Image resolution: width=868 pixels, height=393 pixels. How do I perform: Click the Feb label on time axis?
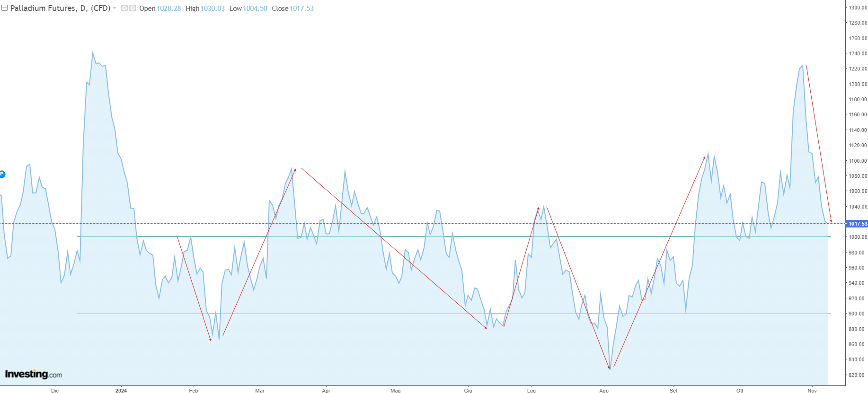point(194,390)
